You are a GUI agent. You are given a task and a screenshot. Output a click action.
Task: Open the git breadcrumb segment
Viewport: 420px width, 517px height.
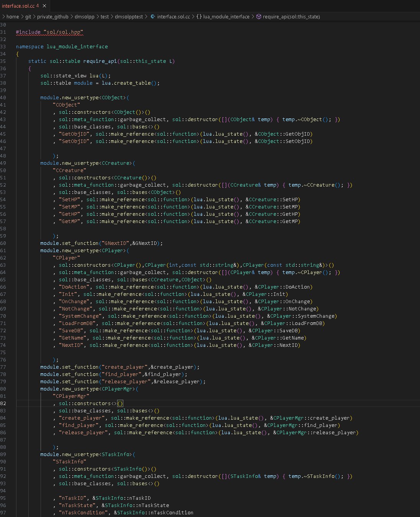[29, 16]
